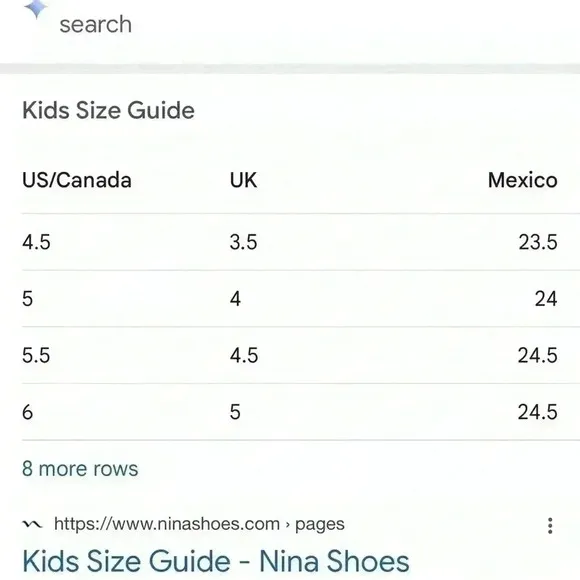Expand the table via '8 more rows'
This screenshot has width=580, height=580.
80,469
